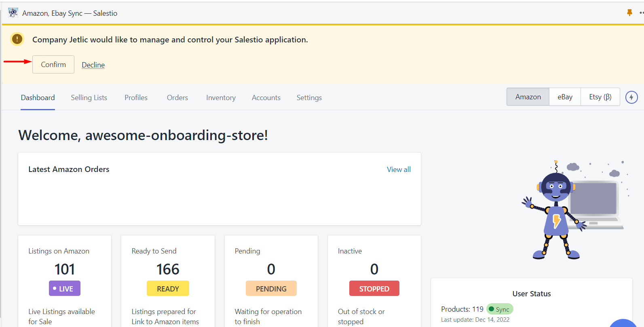Viewport: 644px width, 327px height.
Task: Click the Latest Amazon Orders heading
Action: coord(69,170)
